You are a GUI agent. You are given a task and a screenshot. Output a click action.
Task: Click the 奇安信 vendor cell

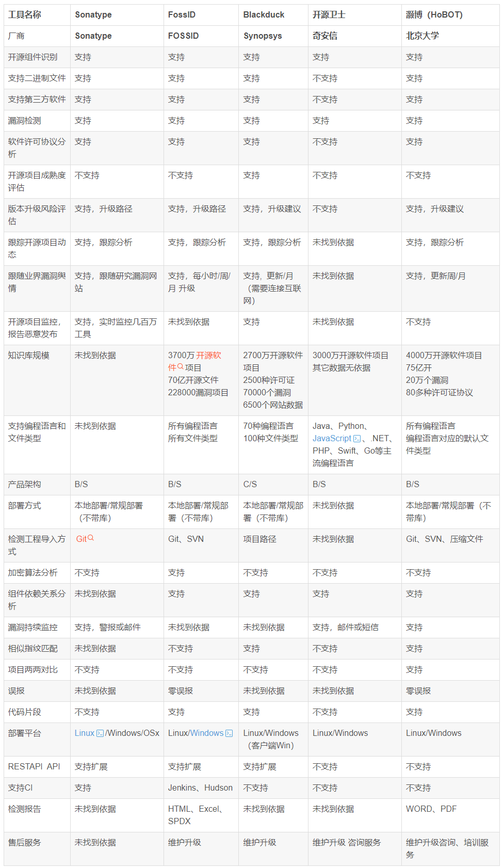pyautogui.click(x=355, y=36)
